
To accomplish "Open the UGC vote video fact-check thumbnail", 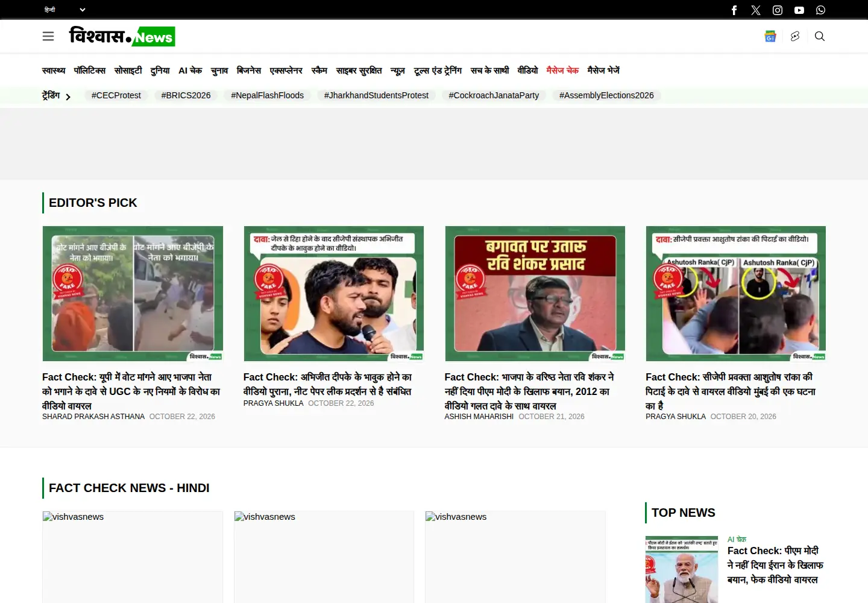I will pyautogui.click(x=133, y=294).
